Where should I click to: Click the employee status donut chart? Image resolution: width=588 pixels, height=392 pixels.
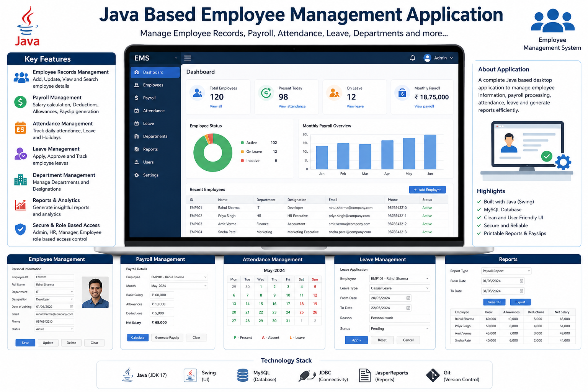point(213,152)
